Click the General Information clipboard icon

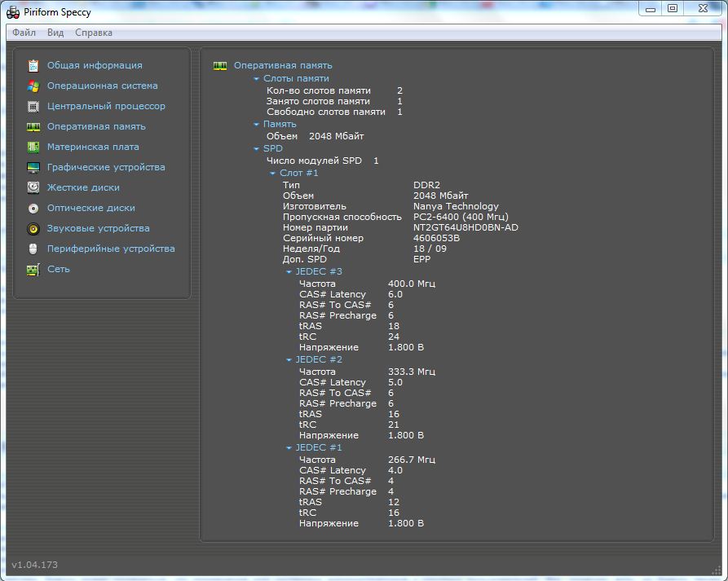click(33, 65)
